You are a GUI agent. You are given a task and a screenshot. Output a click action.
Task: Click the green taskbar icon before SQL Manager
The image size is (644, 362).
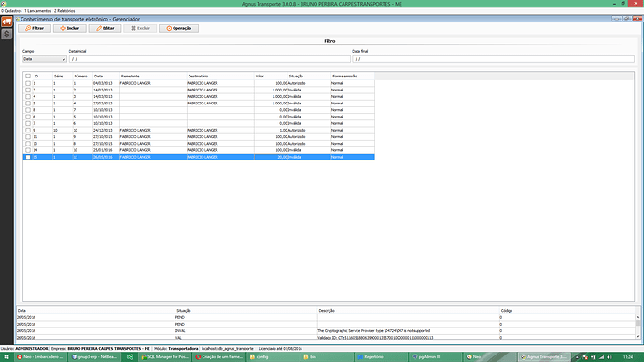[130, 357]
